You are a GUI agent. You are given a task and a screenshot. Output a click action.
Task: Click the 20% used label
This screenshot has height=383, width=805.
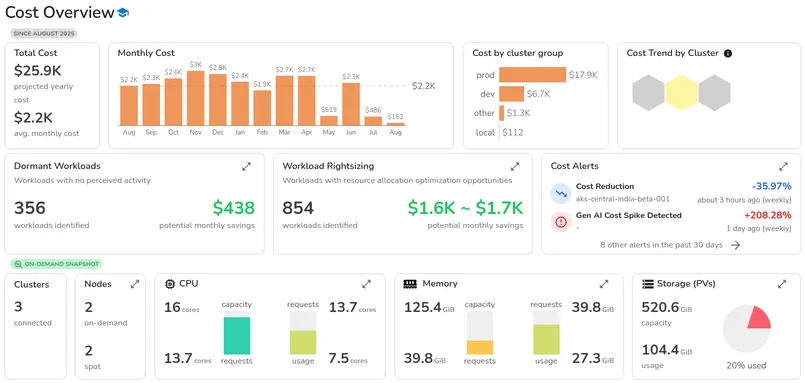coord(746,366)
